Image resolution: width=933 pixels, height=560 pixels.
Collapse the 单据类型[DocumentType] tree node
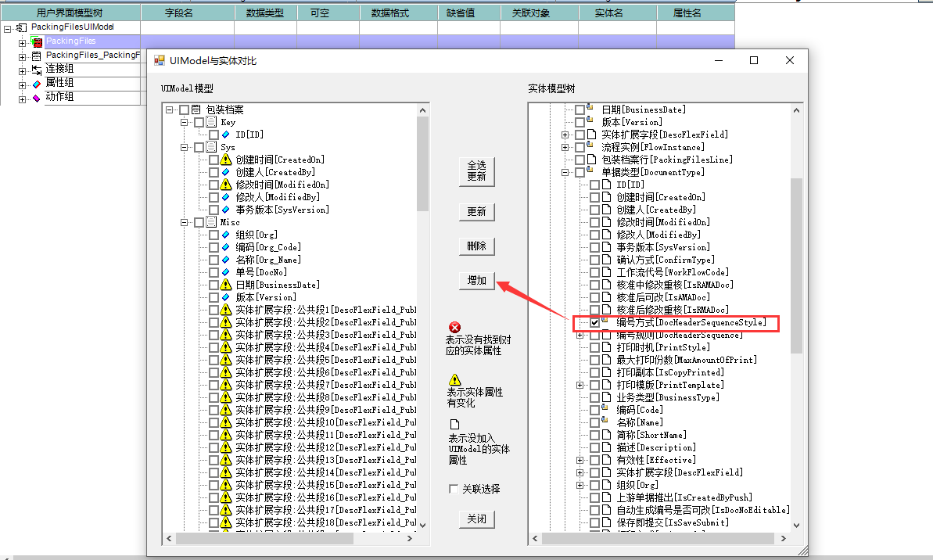(x=565, y=172)
